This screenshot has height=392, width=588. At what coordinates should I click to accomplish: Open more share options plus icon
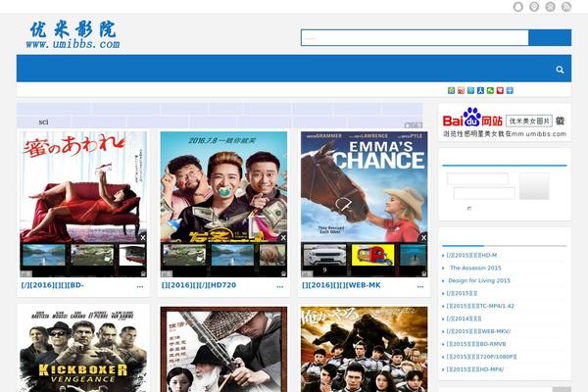[x=510, y=90]
